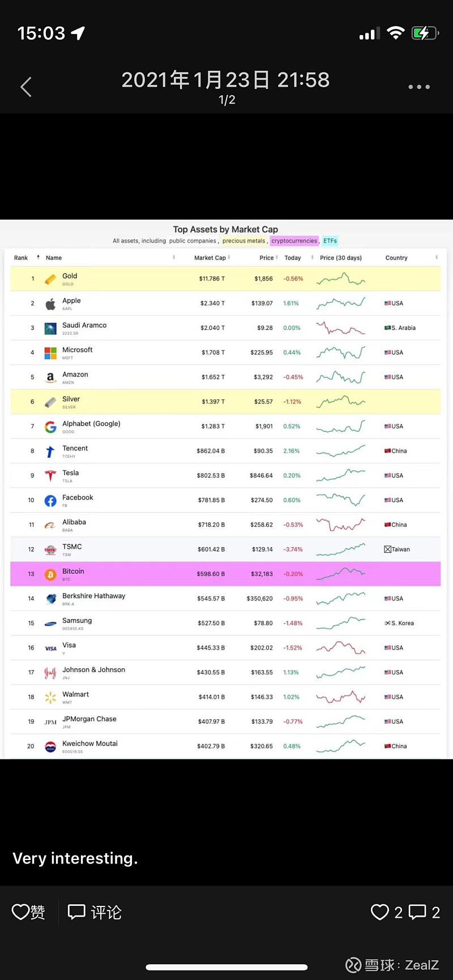Select the ETFs filter tag

[x=330, y=241]
